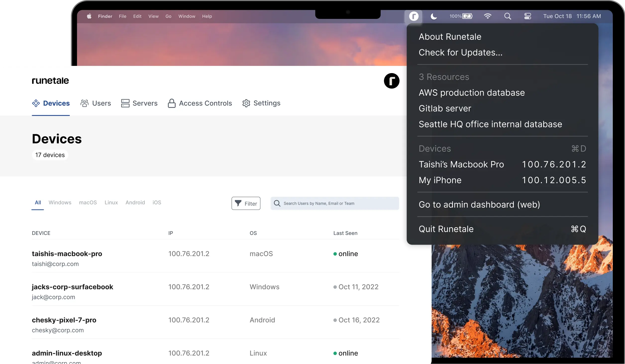The width and height of the screenshot is (625, 364).
Task: Click taishi@corp.com email text
Action: pyautogui.click(x=55, y=264)
